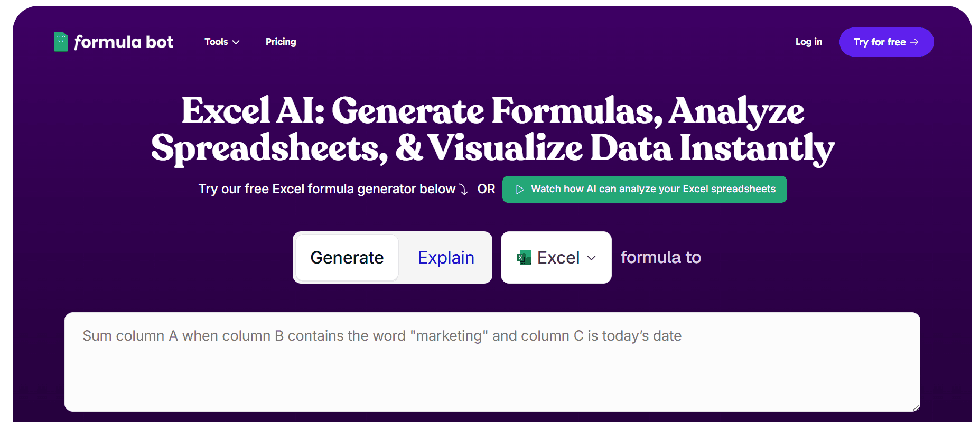Click the chevron beside Tools
This screenshot has width=980, height=422.
tap(236, 42)
